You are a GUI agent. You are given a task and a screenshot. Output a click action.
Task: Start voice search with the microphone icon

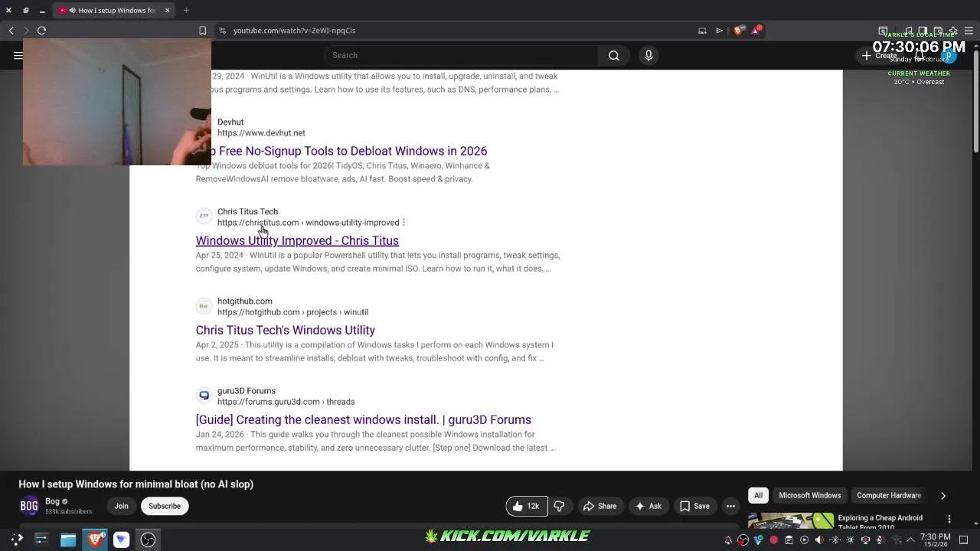click(x=648, y=55)
